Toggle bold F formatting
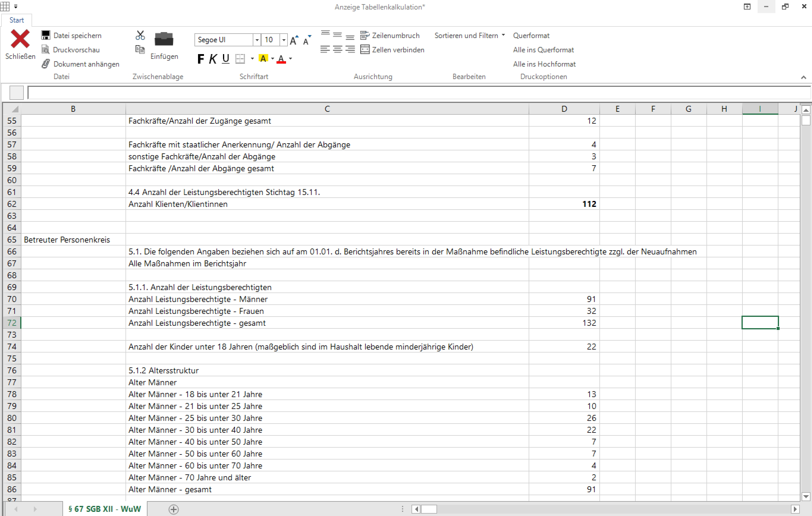The height and width of the screenshot is (516, 812). coord(200,59)
